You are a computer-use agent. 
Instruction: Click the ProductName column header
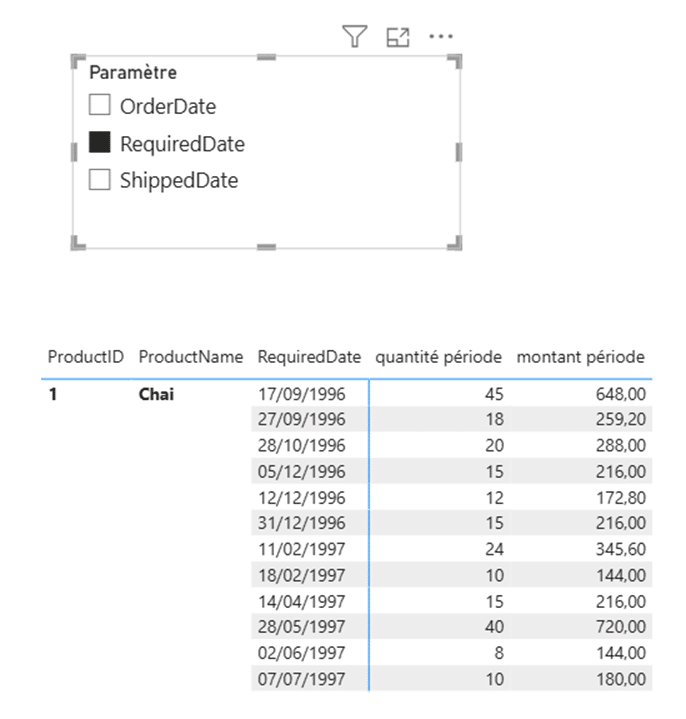(190, 357)
